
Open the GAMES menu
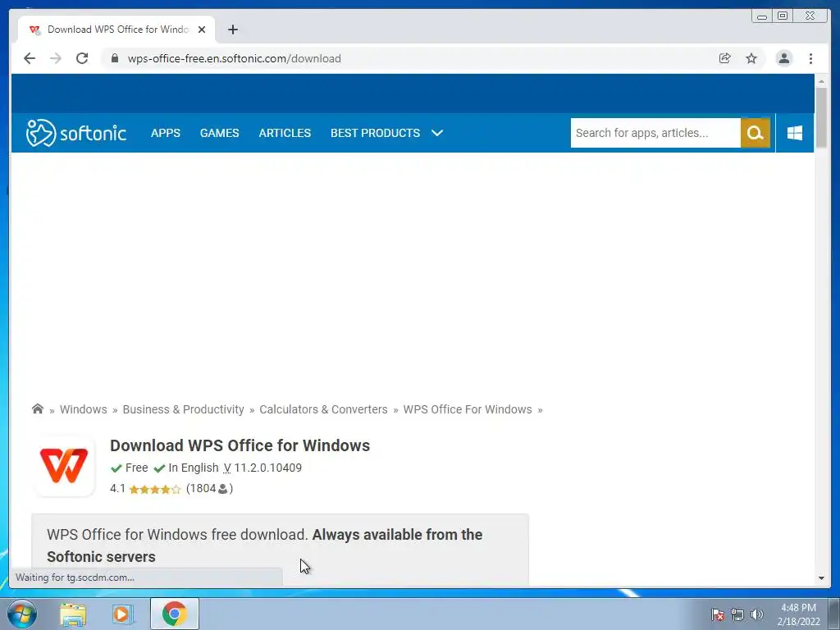(x=220, y=133)
